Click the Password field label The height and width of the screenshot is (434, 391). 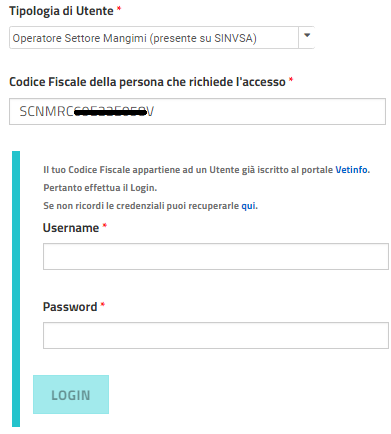(x=70, y=307)
